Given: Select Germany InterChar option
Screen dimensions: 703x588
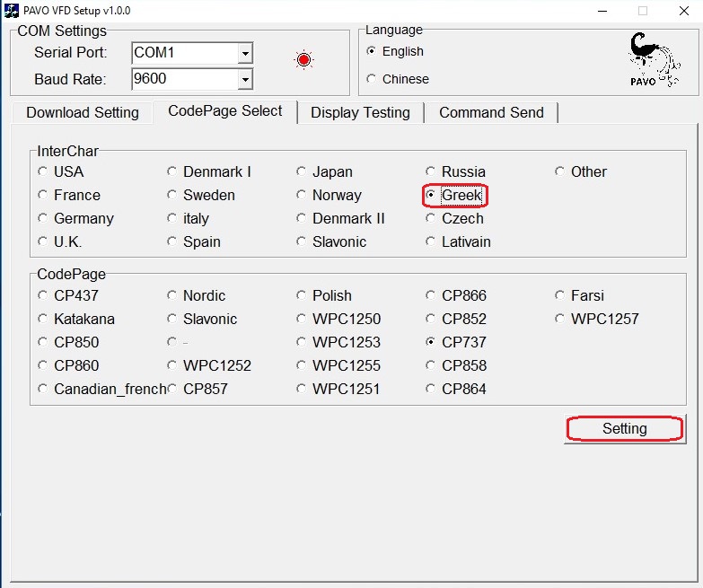Looking at the screenshot, I should [75, 218].
